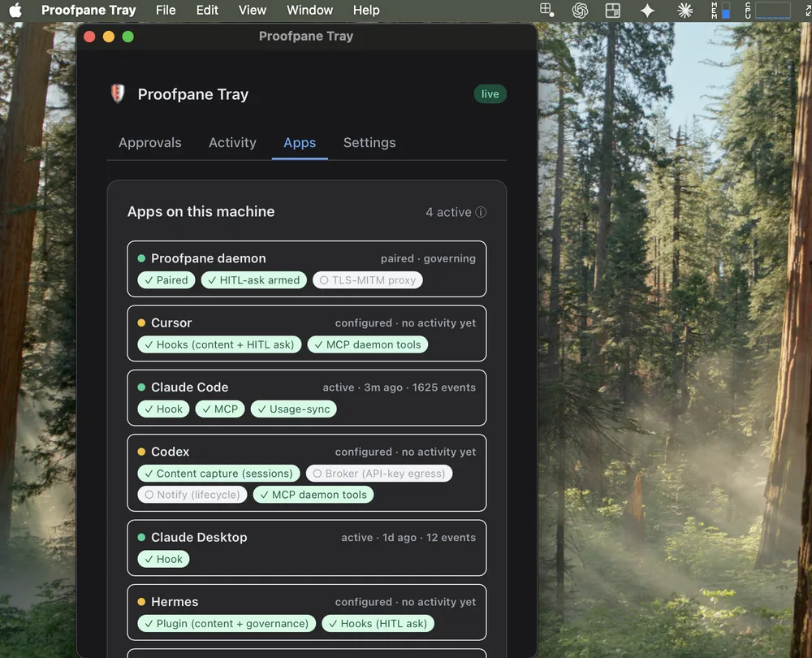Click the info icon beside 4 active
Screen dimensions: 812x658
point(481,212)
